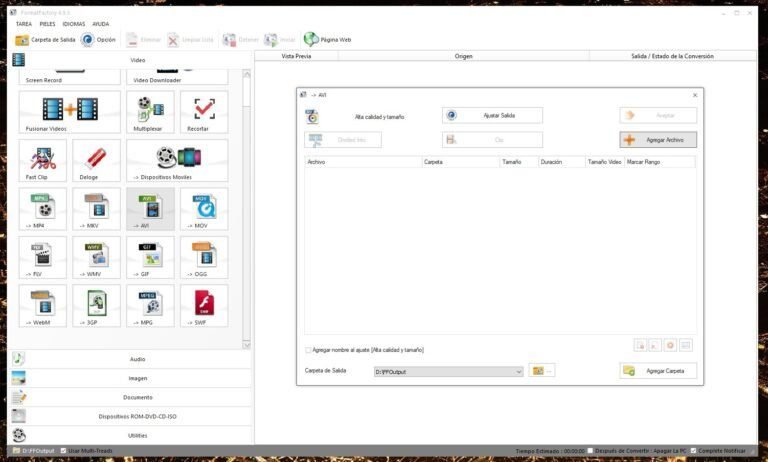
Task: Expand the Imagen category
Action: pos(130,378)
